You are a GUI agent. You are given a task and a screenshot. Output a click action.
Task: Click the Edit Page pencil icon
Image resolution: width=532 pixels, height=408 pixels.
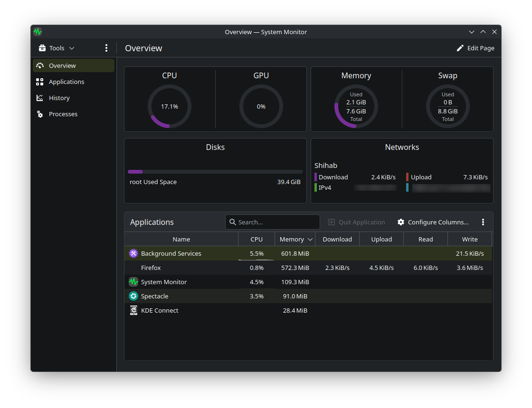click(460, 48)
